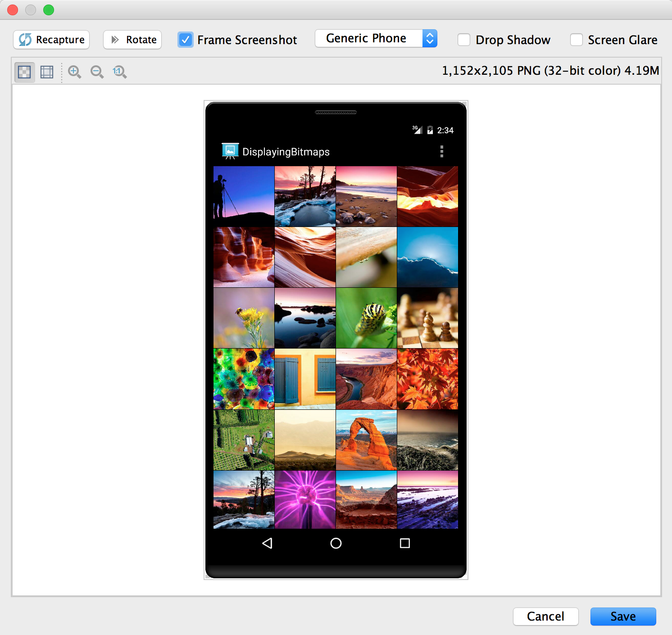Uncheck the Frame Screenshot checkbox
This screenshot has width=672, height=635.
click(x=186, y=40)
